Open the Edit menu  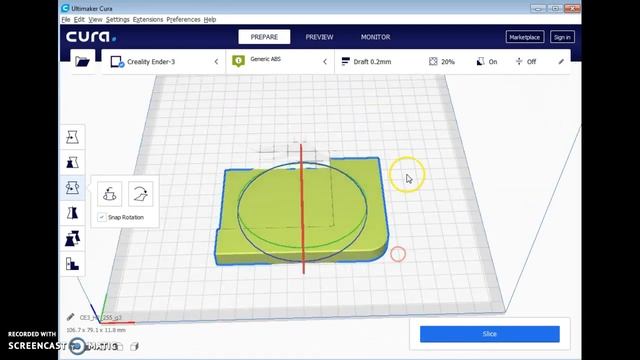pos(79,20)
